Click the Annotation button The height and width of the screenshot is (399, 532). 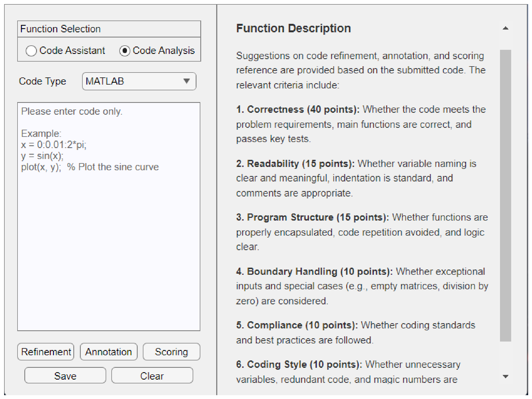tap(109, 352)
